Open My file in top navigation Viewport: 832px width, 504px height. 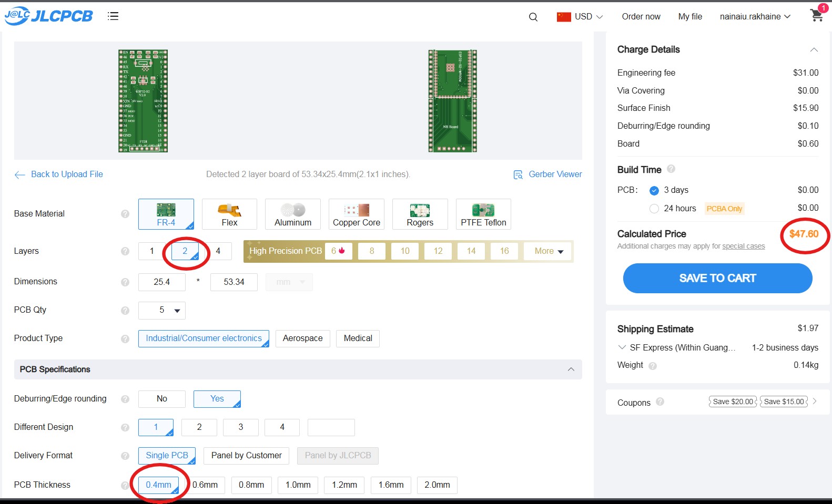pos(690,17)
